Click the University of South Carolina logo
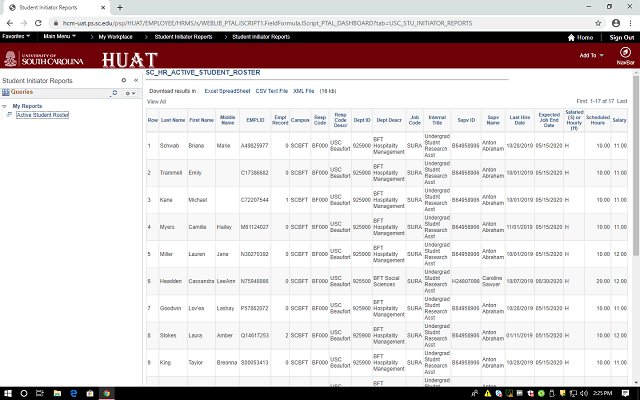640x400 pixels. click(44, 59)
